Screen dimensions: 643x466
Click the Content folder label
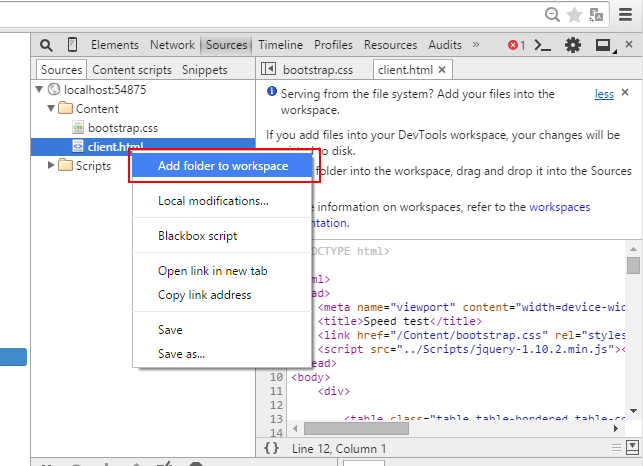97,109
